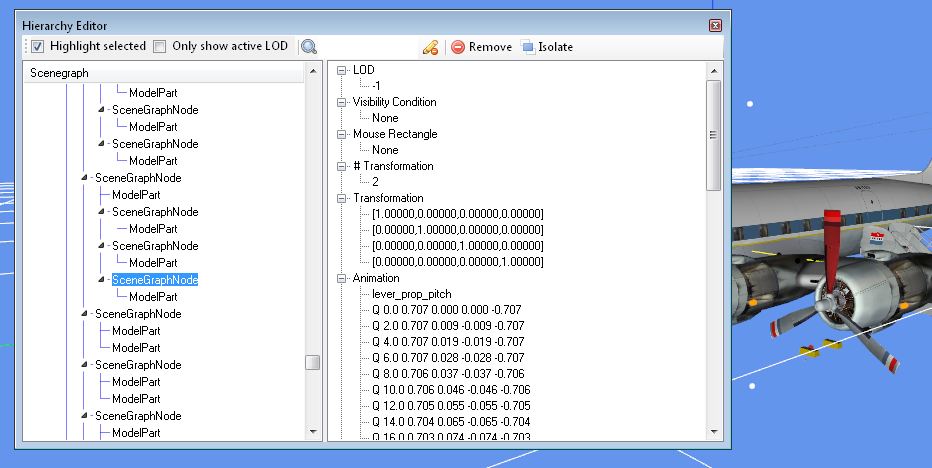
Task: Collapse the Transformation matrix section
Action: pyautogui.click(x=341, y=199)
